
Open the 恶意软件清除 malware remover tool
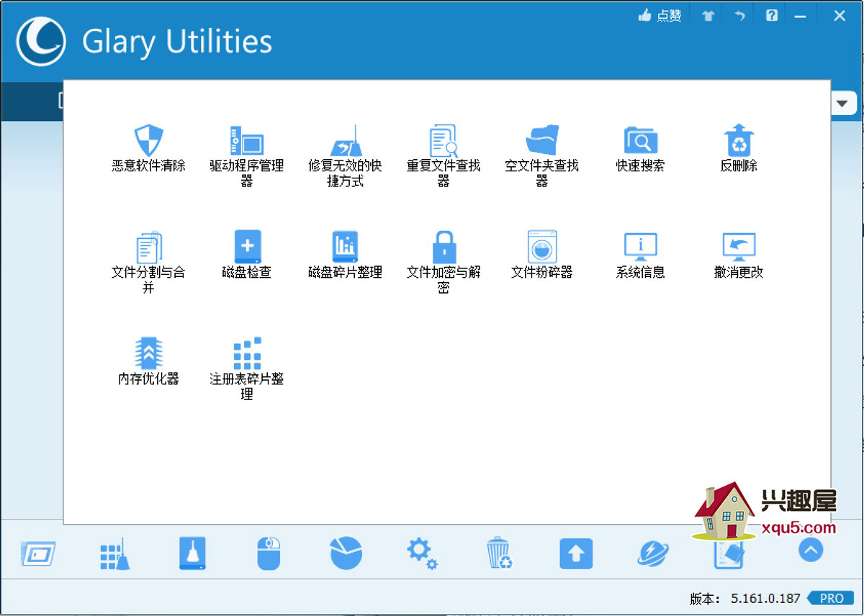click(148, 148)
